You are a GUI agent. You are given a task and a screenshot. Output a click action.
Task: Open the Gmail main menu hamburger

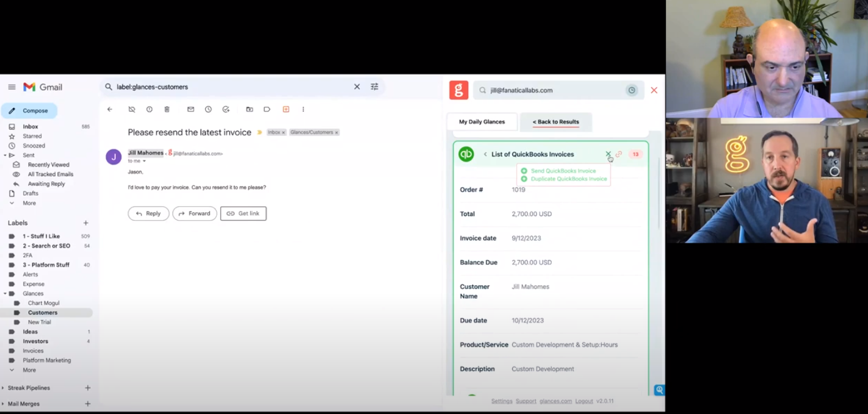point(12,87)
